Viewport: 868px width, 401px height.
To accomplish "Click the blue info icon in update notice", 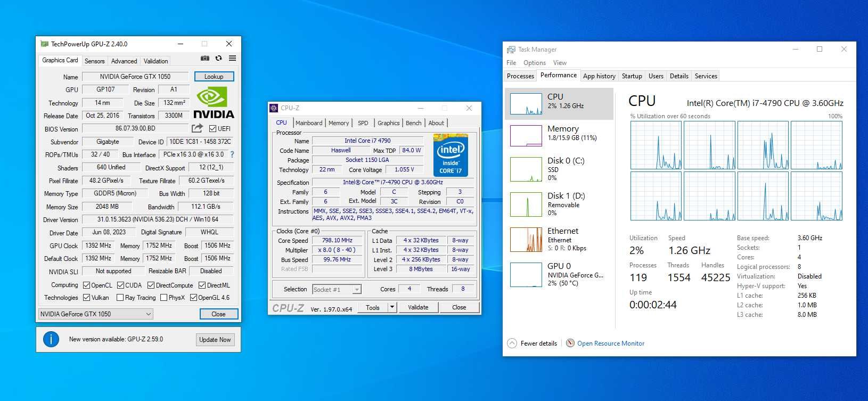I will [51, 339].
